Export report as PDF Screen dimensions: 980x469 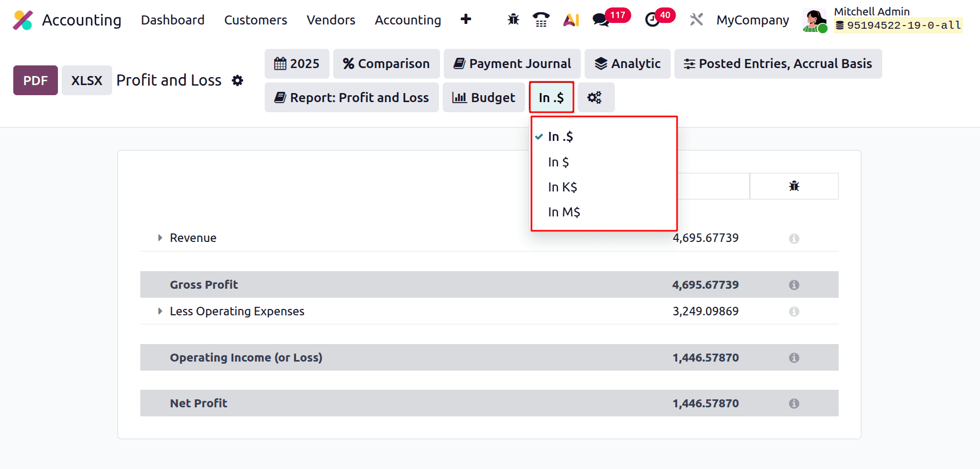pos(36,80)
